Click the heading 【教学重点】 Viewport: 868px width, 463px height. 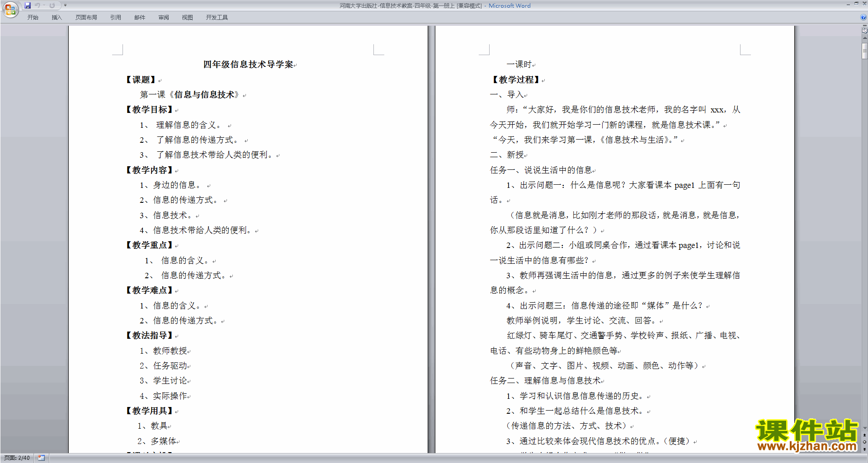[x=150, y=245]
